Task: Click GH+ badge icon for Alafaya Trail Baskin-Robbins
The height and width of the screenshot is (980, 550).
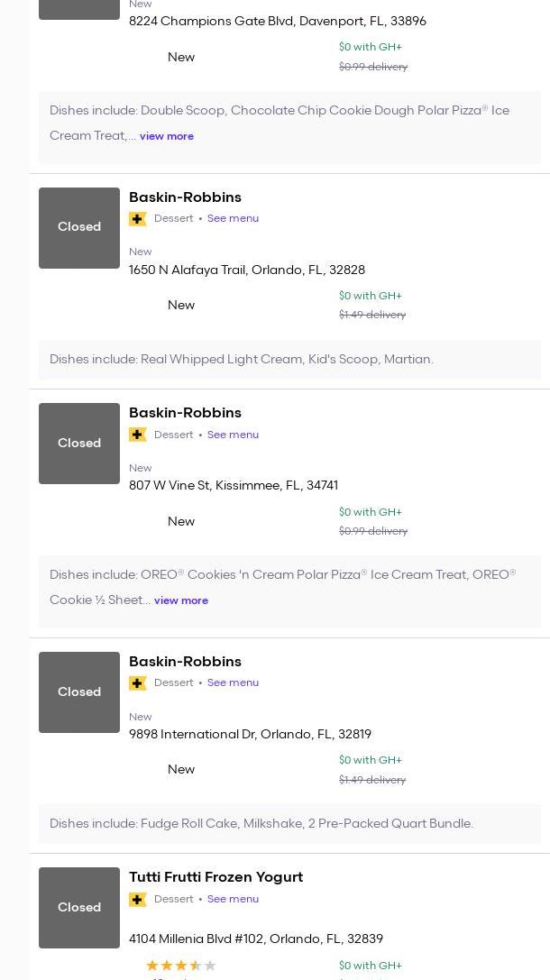Action: pyautogui.click(x=138, y=219)
